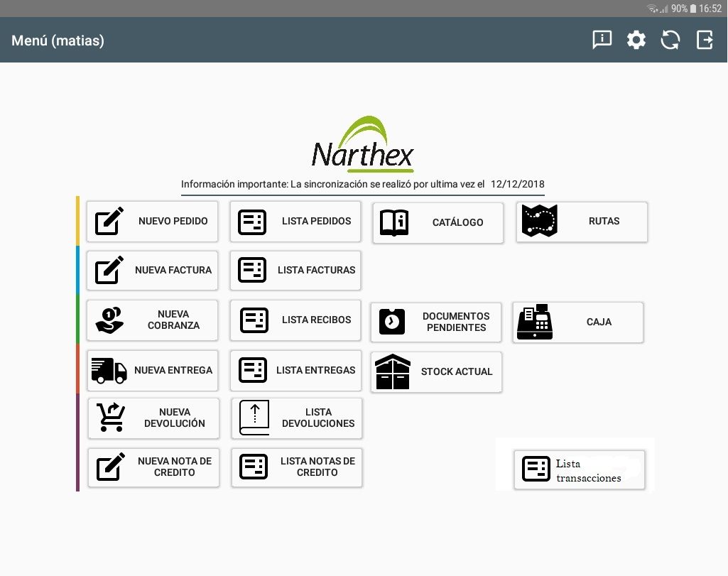Tap the Nueva Cobranza coins hand icon
This screenshot has height=576, width=728.
tap(109, 320)
